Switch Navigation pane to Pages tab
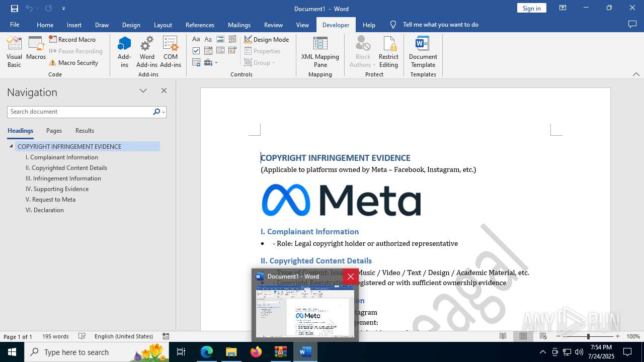 pos(54,131)
